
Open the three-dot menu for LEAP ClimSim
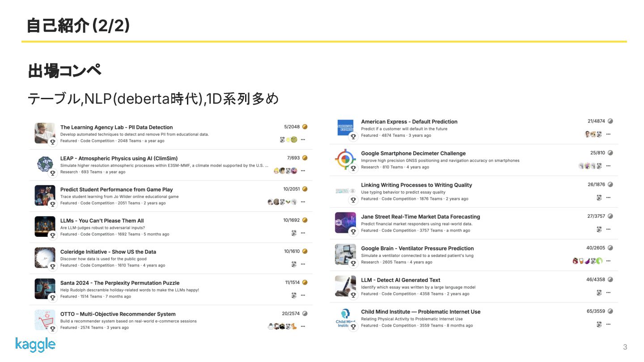(x=303, y=171)
